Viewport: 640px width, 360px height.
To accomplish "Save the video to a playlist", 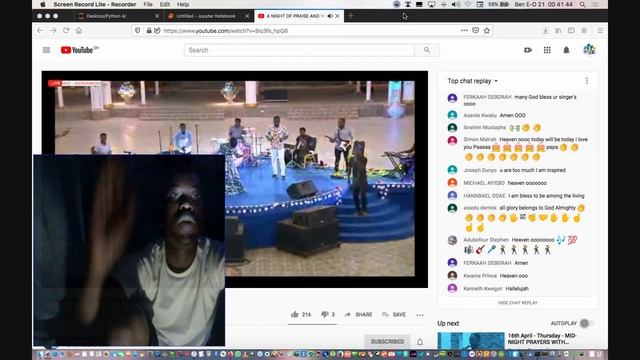I will [x=394, y=314].
